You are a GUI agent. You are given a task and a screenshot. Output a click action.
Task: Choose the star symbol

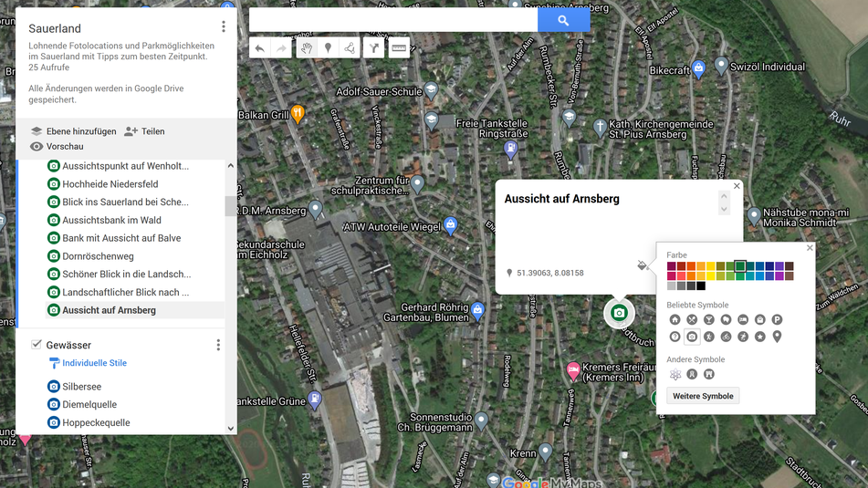click(x=760, y=337)
